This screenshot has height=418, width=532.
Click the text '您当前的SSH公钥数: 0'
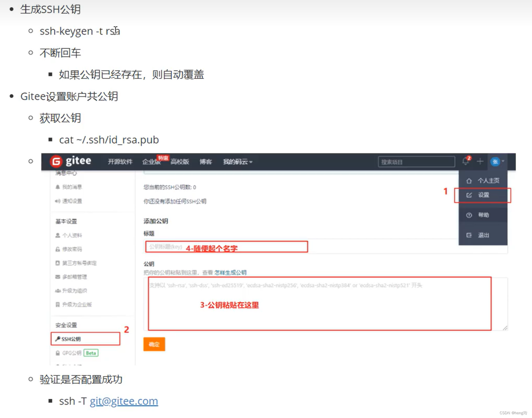[x=170, y=187]
